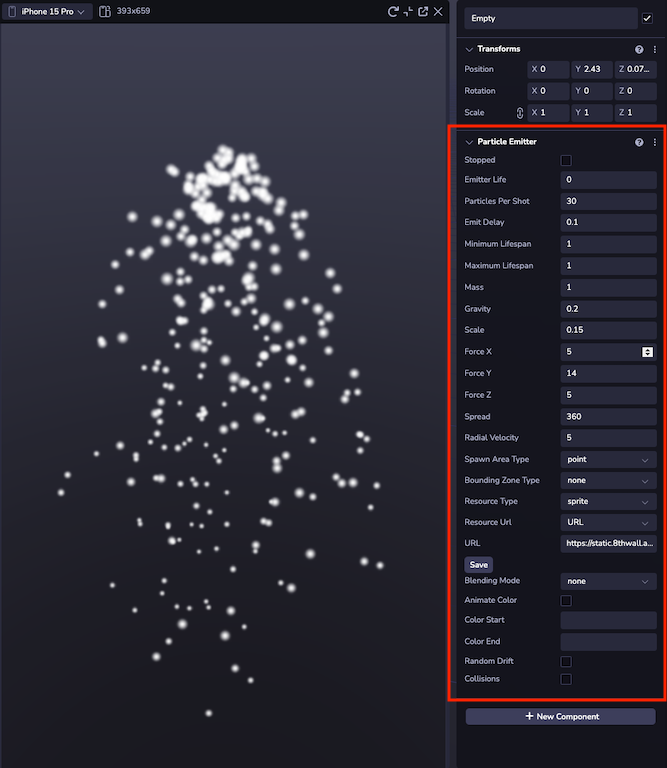Open the Bounding Zone Type dropdown

608,480
